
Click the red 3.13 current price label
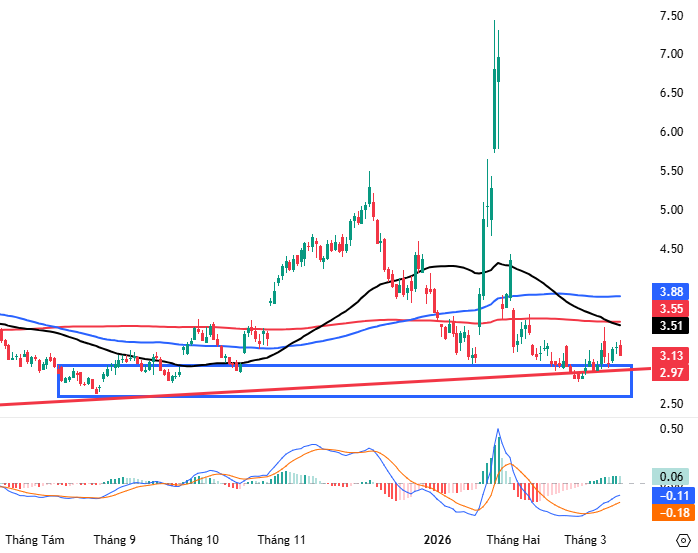point(671,356)
